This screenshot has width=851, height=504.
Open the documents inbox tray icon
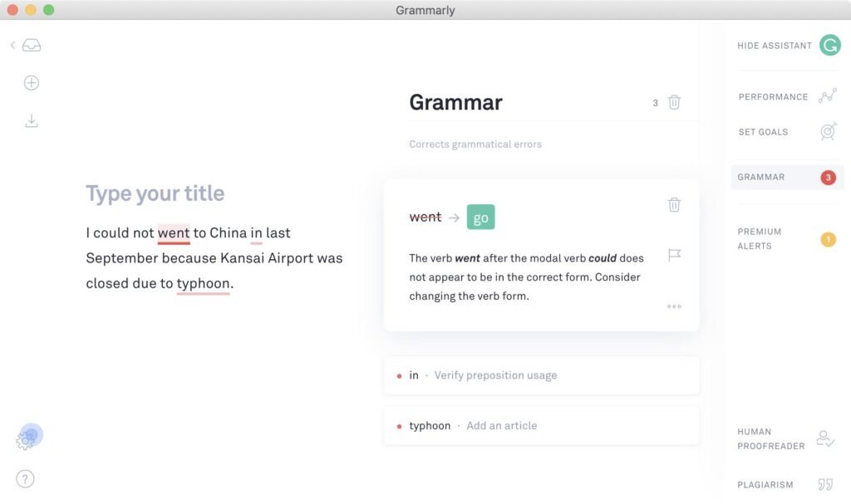point(32,45)
